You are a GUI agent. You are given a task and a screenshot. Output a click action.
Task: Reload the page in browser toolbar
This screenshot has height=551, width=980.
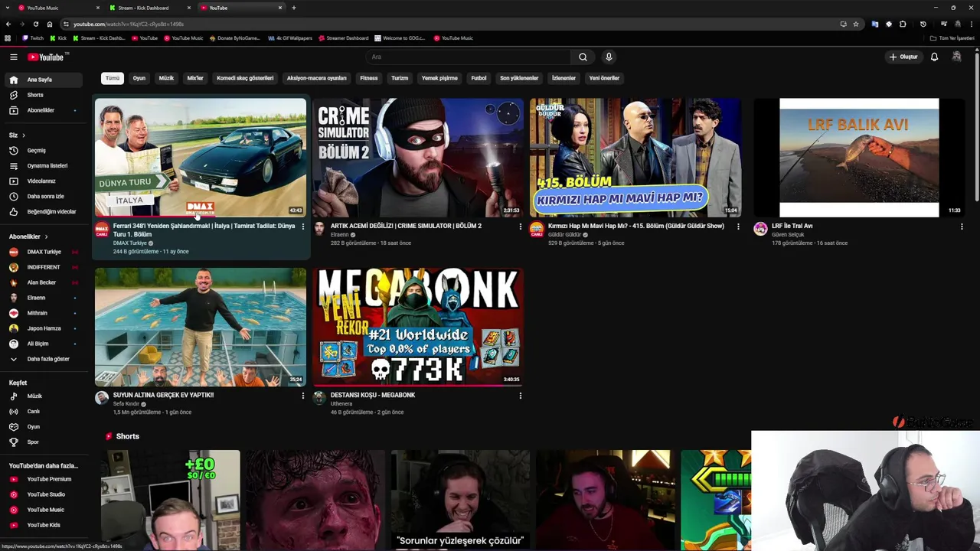pos(35,24)
